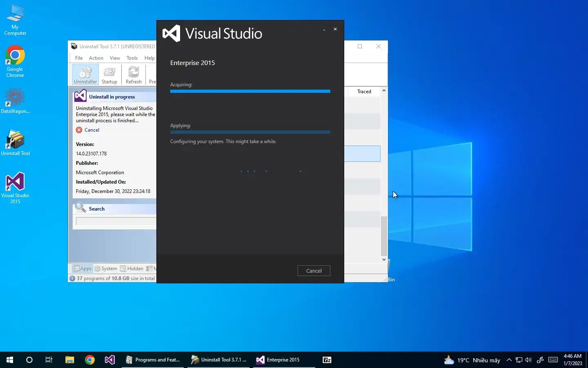Open the View menu

point(115,58)
